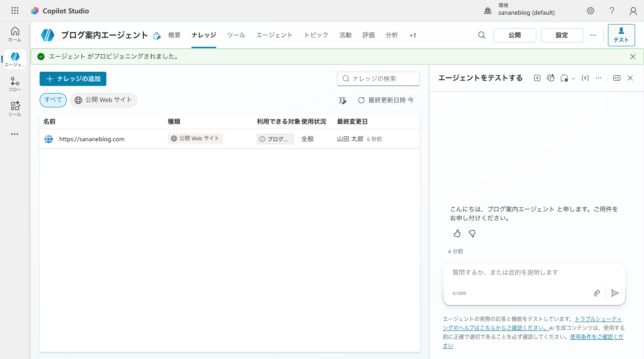Start a new test conversation plus icon
The height and width of the screenshot is (359, 644).
537,78
